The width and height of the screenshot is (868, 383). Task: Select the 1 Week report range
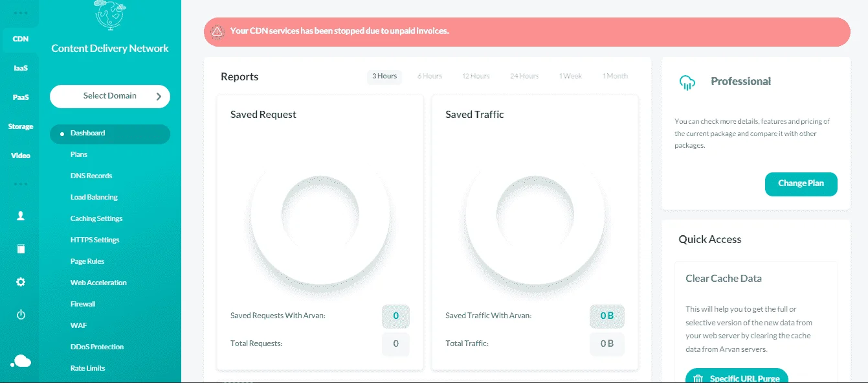570,76
